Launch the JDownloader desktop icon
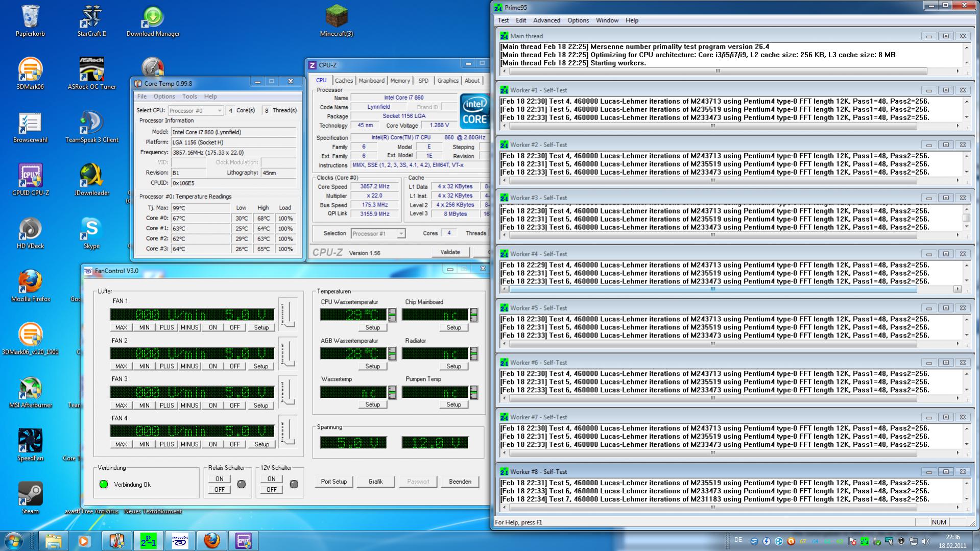The width and height of the screenshot is (980, 551). pyautogui.click(x=92, y=180)
